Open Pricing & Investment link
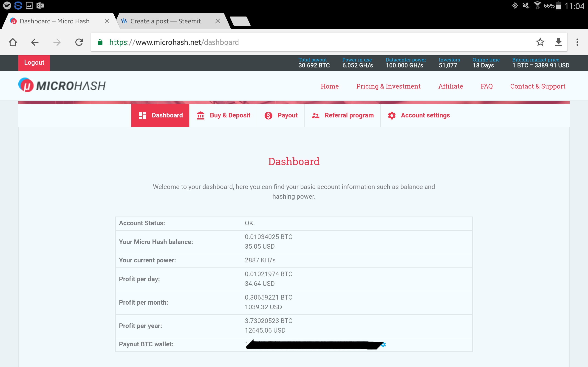588x367 pixels. tap(388, 86)
